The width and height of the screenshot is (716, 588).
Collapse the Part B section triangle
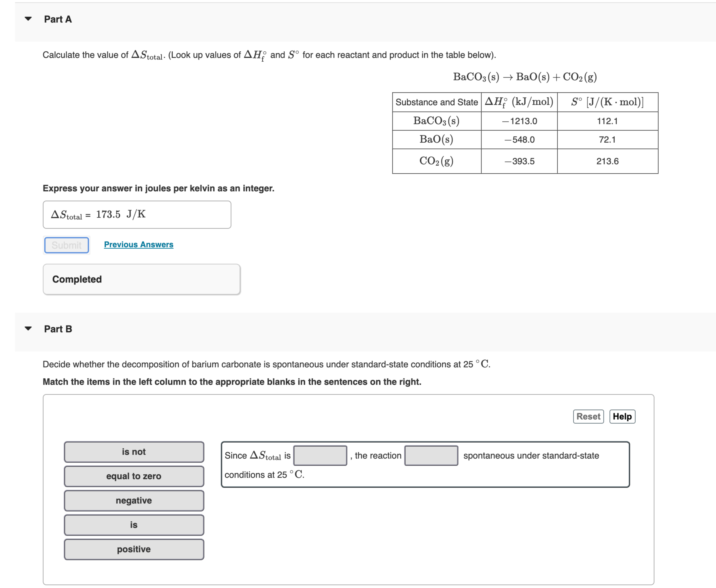28,329
